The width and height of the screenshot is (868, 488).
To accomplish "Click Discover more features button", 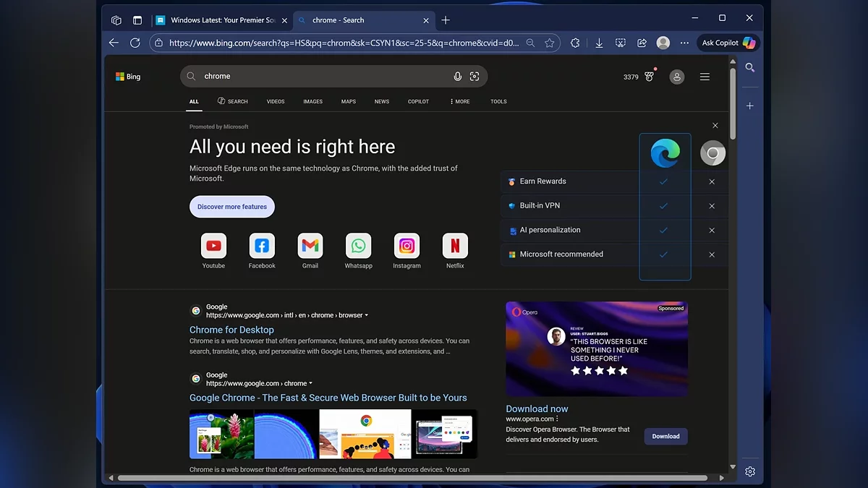I will point(232,207).
